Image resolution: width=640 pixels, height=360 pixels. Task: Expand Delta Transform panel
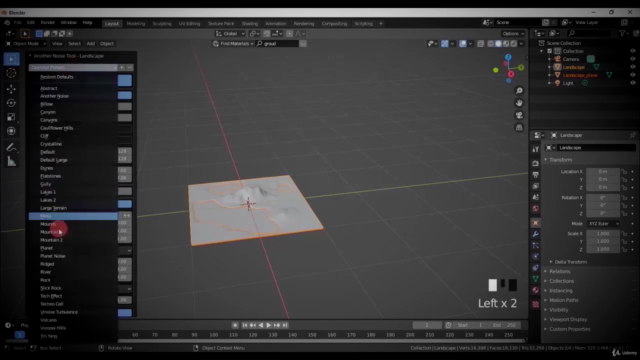coord(570,262)
